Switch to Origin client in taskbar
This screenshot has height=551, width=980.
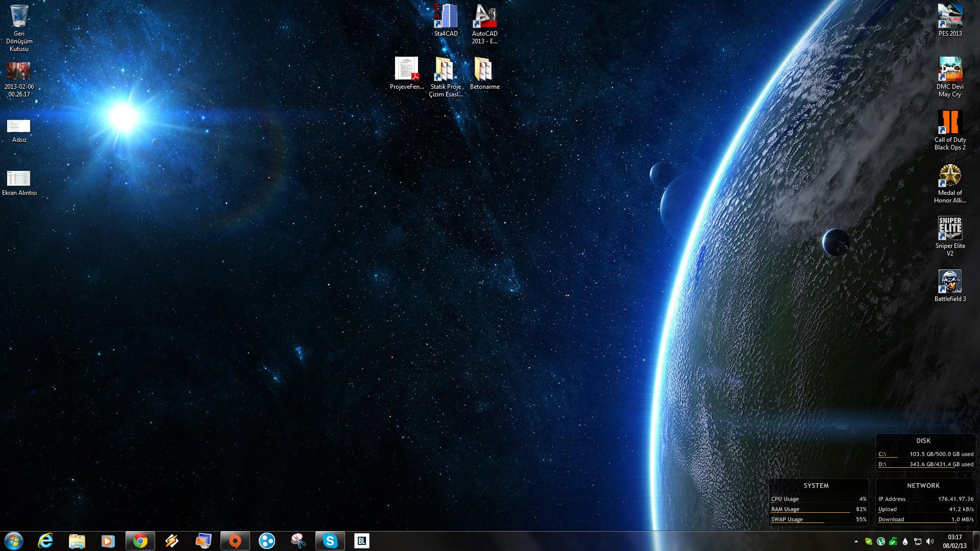click(235, 541)
